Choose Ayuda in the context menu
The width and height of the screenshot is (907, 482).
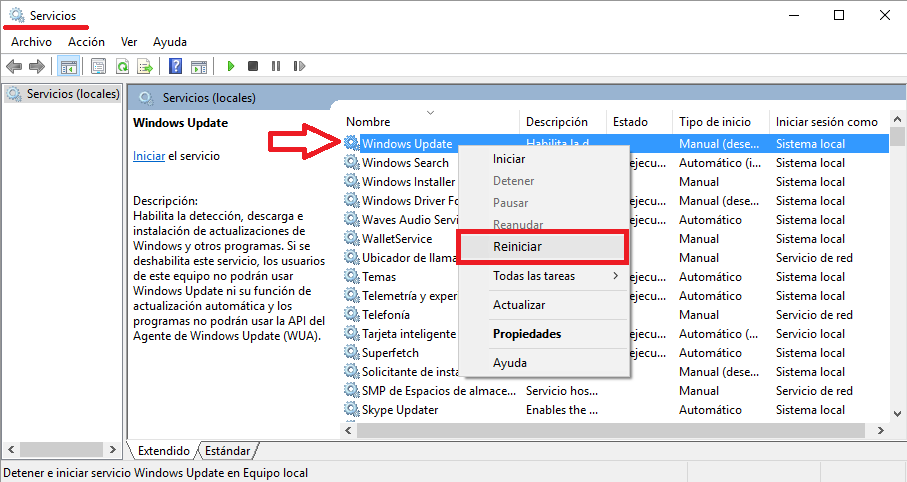[544, 363]
